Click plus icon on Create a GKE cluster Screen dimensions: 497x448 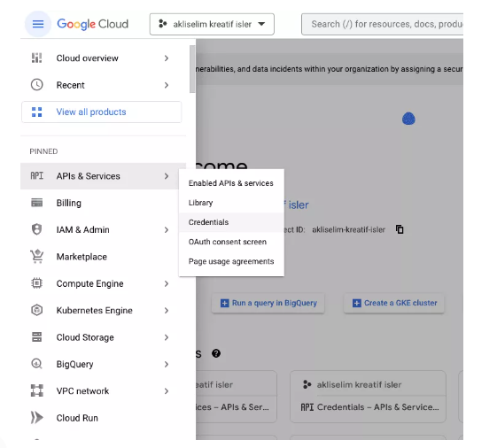pos(357,303)
